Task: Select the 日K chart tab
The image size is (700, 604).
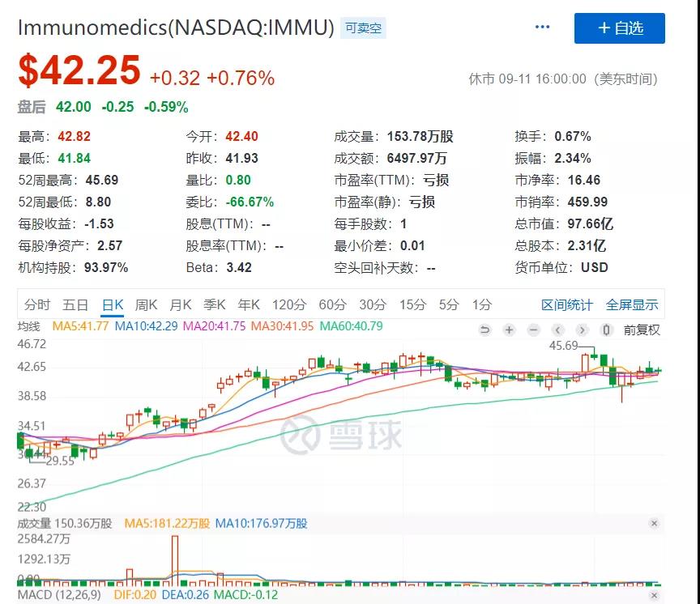Action: coord(113,304)
